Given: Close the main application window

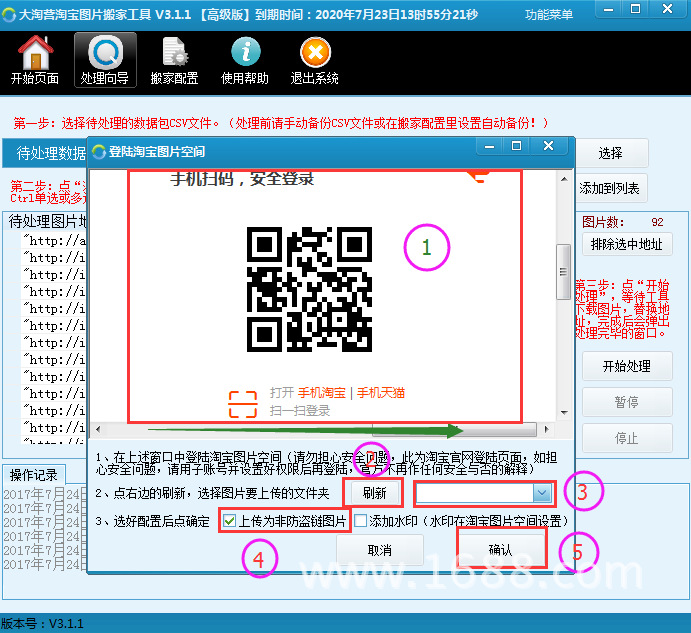Looking at the screenshot, I should click(x=668, y=9).
